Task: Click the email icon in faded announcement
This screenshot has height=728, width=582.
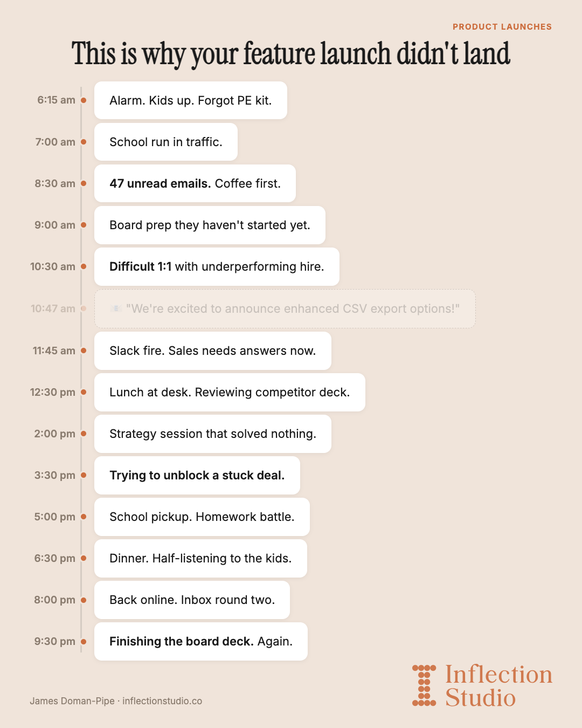Action: tap(116, 308)
